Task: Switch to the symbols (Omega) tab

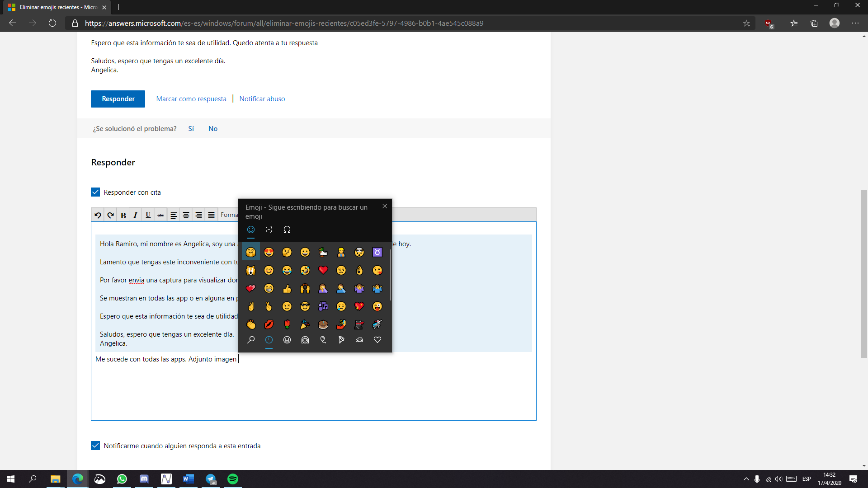Action: coord(287,230)
